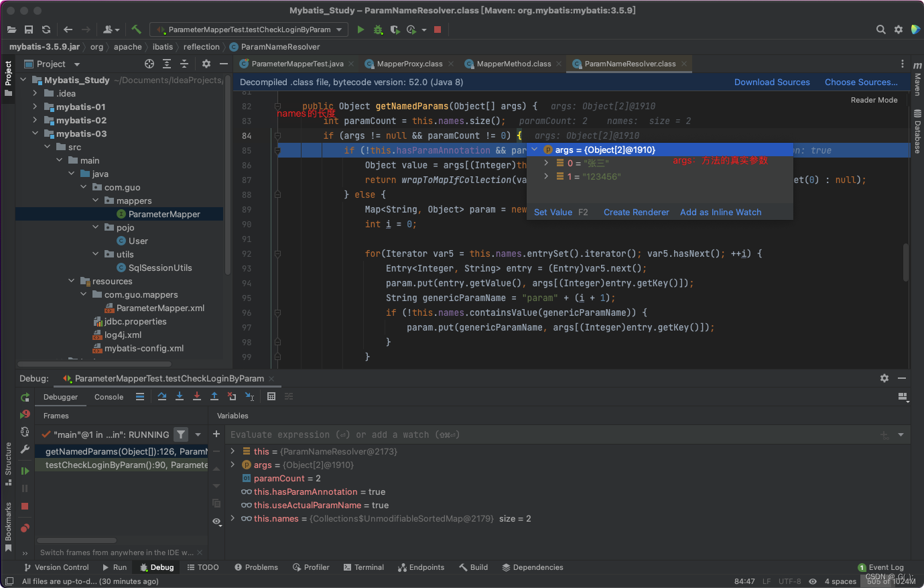This screenshot has height=588, width=924.
Task: Switch to the MapperProxy.class tab
Action: [409, 64]
